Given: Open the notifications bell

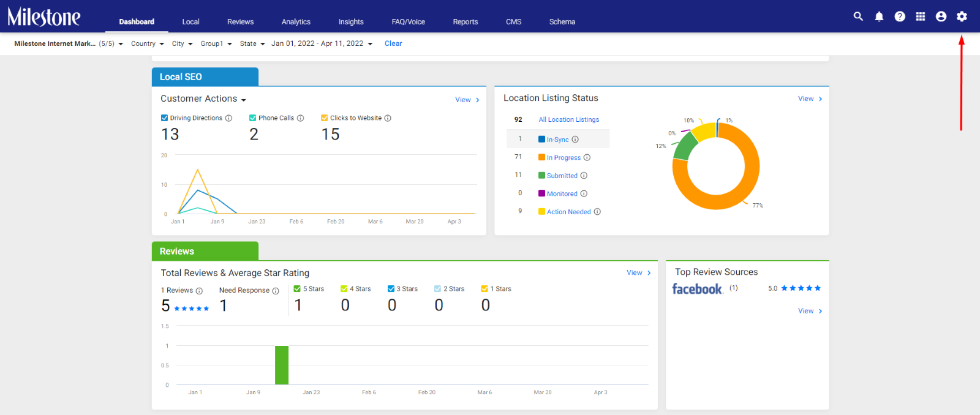Looking at the screenshot, I should click(x=879, y=17).
